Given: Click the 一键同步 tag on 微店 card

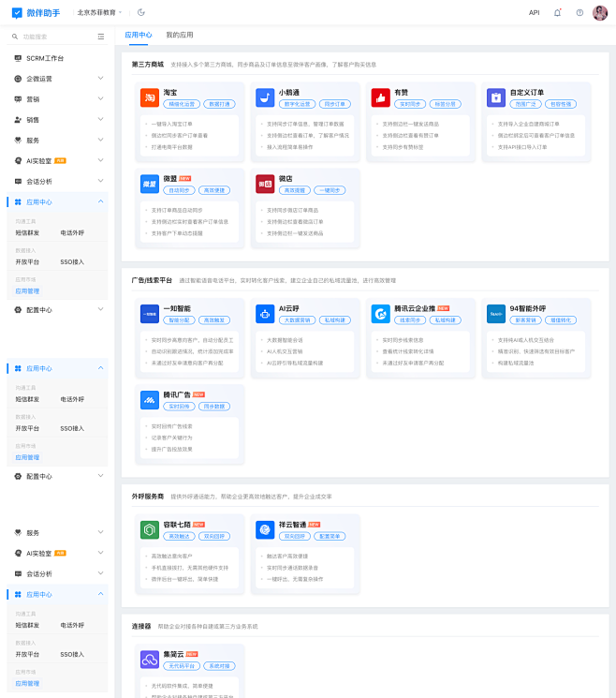Looking at the screenshot, I should [x=330, y=190].
